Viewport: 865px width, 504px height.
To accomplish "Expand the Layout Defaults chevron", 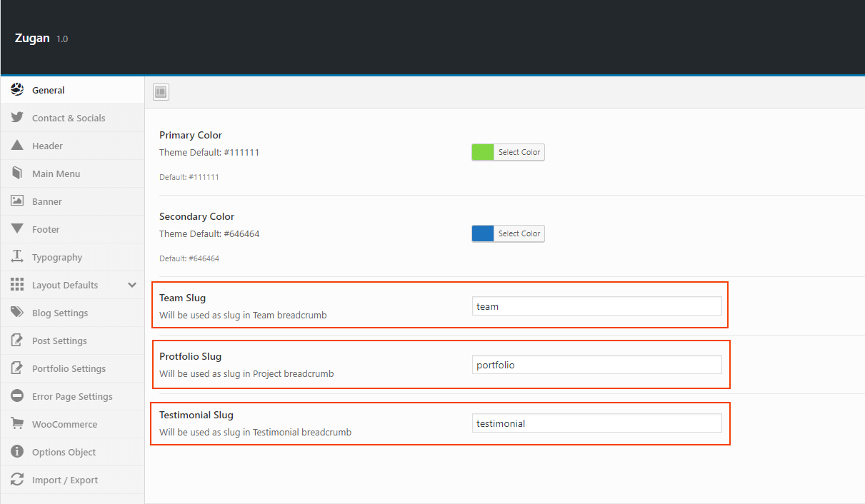I will pyautogui.click(x=132, y=285).
